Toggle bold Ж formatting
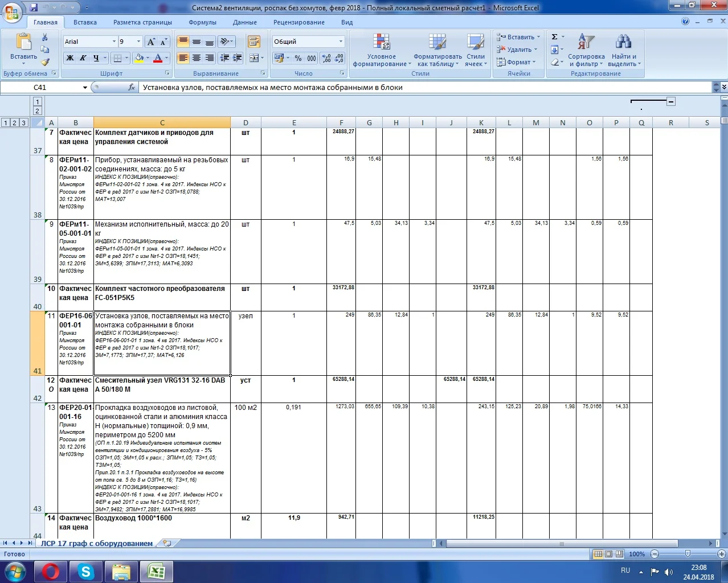Viewport: 728px width, 583px height. tap(69, 58)
